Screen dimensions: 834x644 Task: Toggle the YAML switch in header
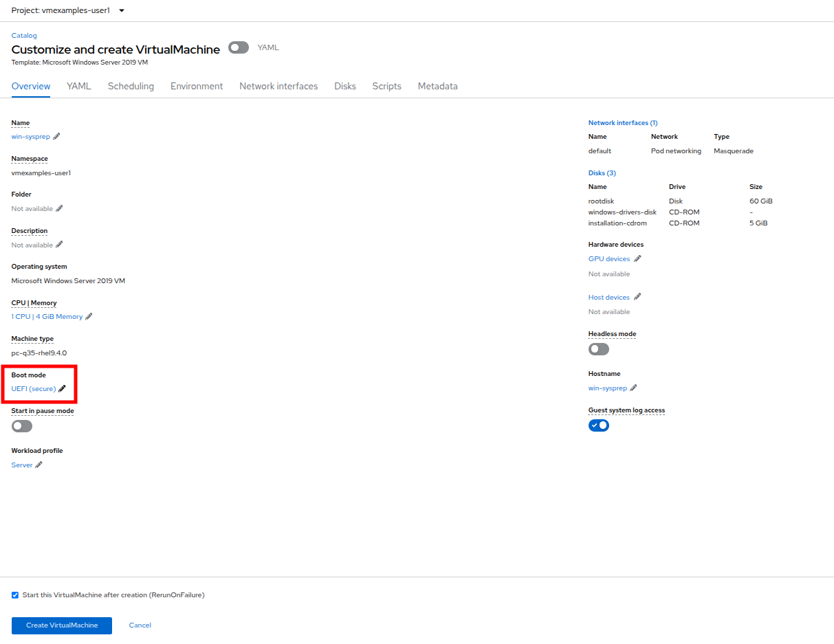[239, 48]
